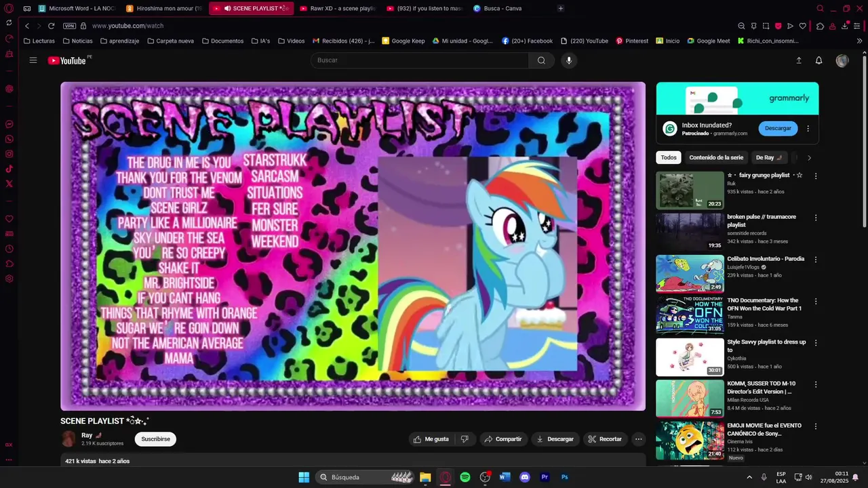Switch to the Rawr XD scene playlist tab
The width and height of the screenshot is (868, 488).
[338, 9]
